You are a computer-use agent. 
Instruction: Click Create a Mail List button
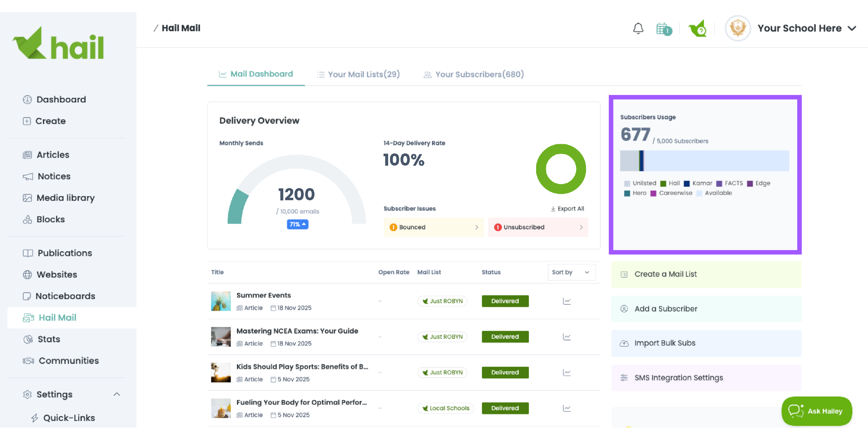[x=706, y=274]
